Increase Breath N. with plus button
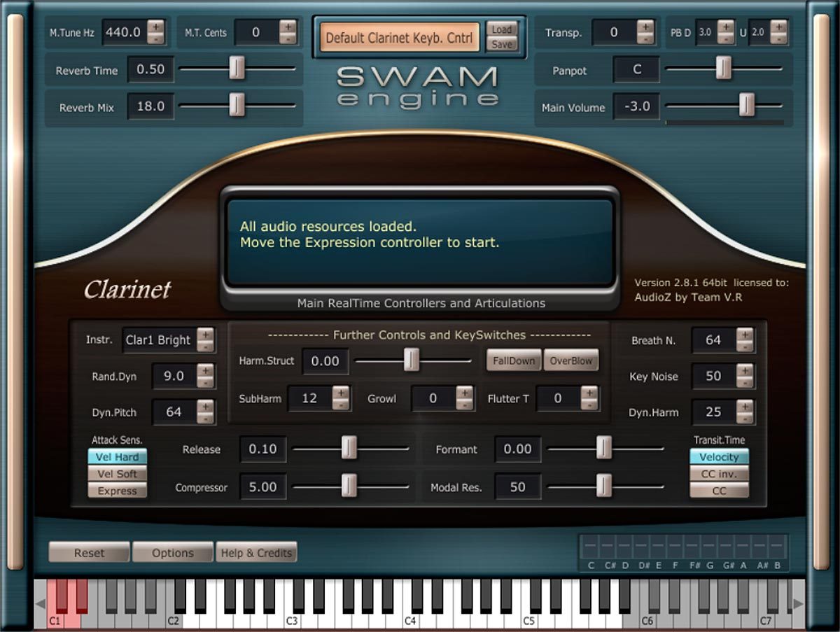Image resolution: width=840 pixels, height=632 pixels. (x=745, y=335)
